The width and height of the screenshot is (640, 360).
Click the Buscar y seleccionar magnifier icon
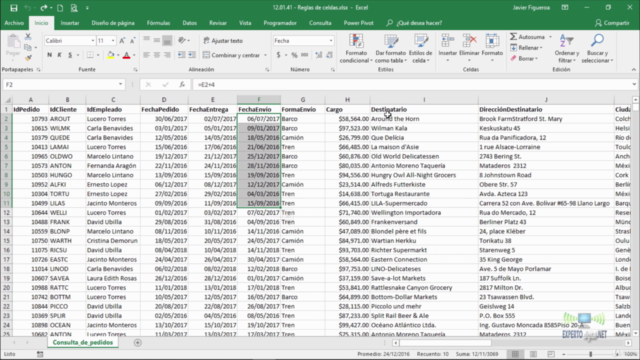point(597,41)
